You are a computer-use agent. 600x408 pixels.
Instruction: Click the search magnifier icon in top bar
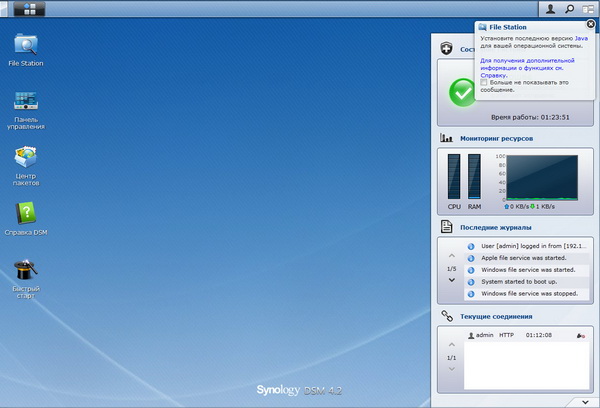coord(569,8)
